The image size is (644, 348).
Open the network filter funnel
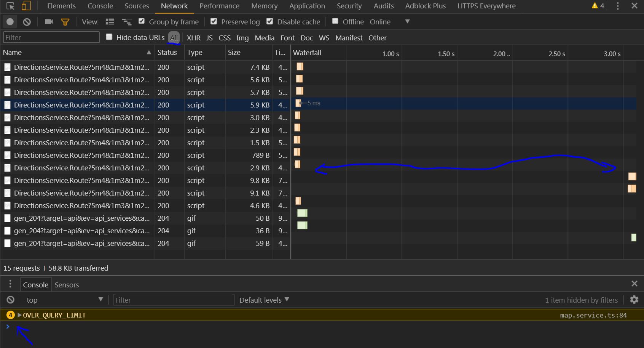(x=65, y=22)
